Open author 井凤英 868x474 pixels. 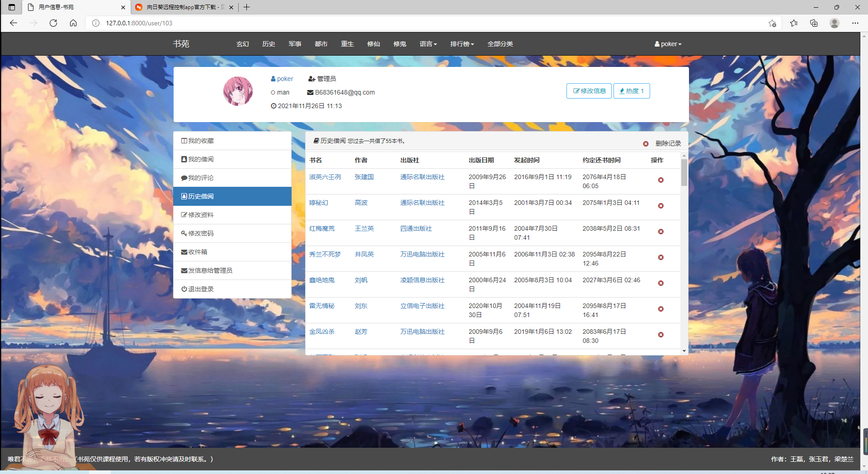click(364, 254)
